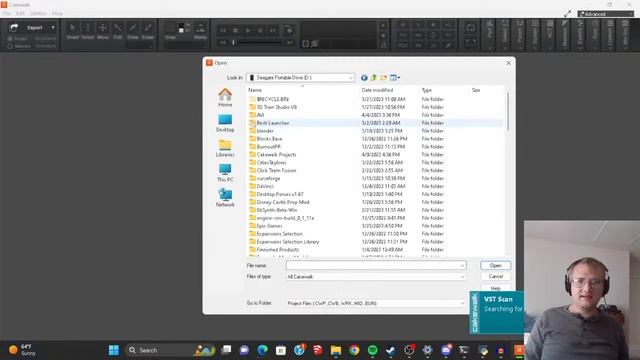Click the Fast Forward transport button

point(273,30)
